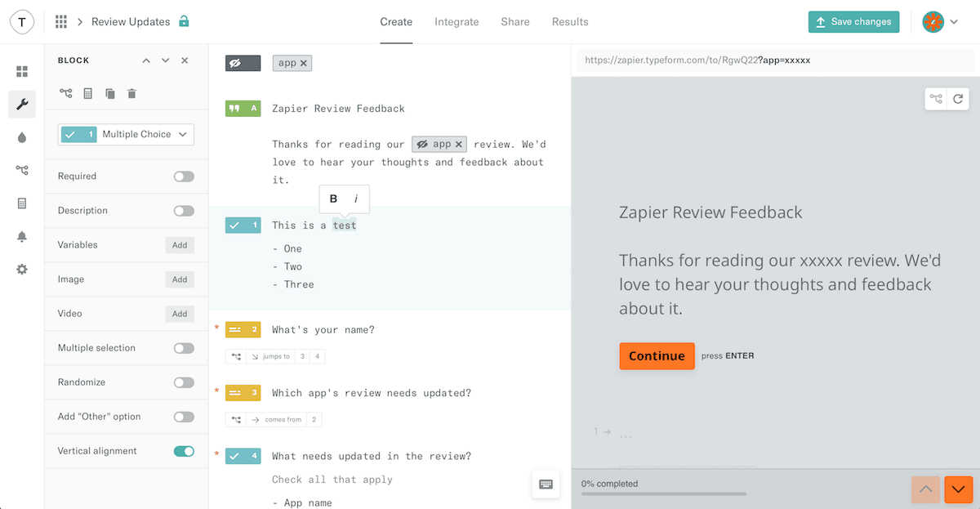Apply bold formatting to selected text
Image resolution: width=980 pixels, height=509 pixels.
(x=333, y=199)
